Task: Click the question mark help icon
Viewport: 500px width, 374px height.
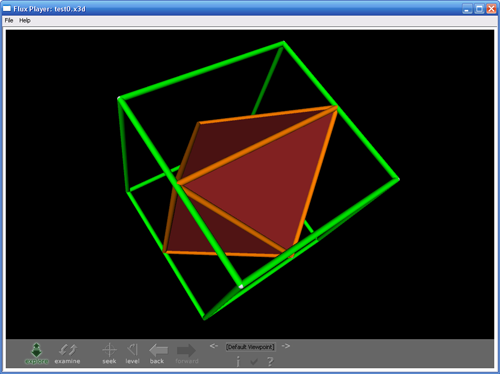Action: pyautogui.click(x=270, y=361)
